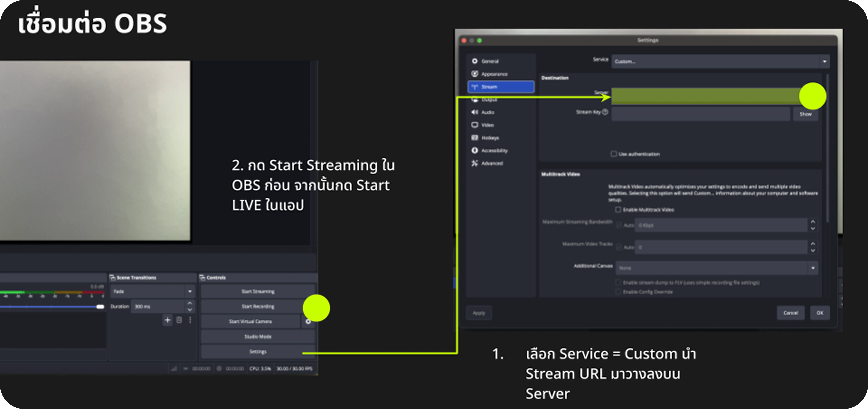Add a new scene transition with plus
Image resolution: width=868 pixels, height=409 pixels.
(x=167, y=320)
